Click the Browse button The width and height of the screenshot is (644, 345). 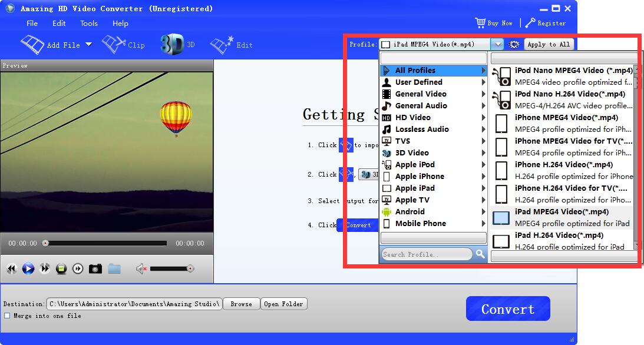tap(242, 304)
